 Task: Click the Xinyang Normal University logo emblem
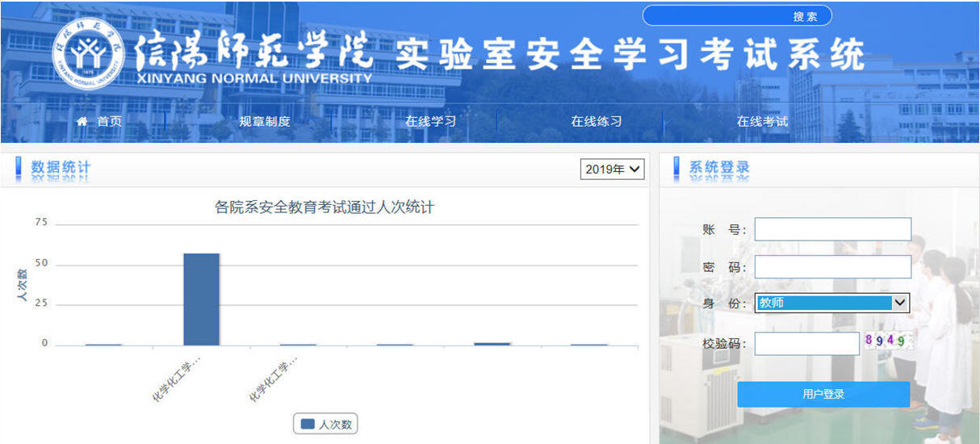coord(88,53)
